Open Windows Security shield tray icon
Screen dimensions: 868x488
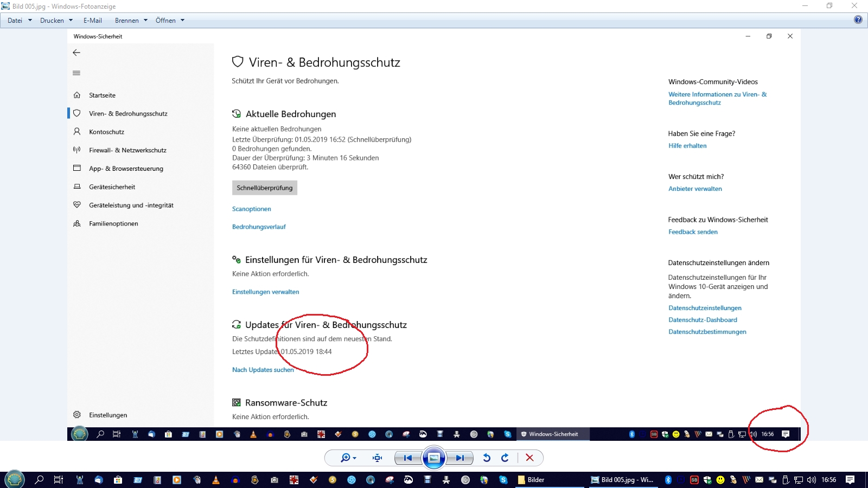point(707,480)
